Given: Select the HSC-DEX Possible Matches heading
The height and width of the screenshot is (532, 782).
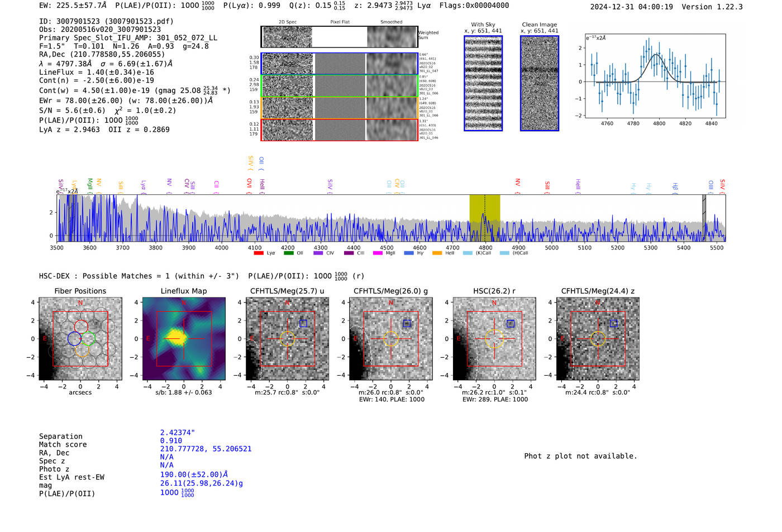Looking at the screenshot, I should tap(139, 276).
